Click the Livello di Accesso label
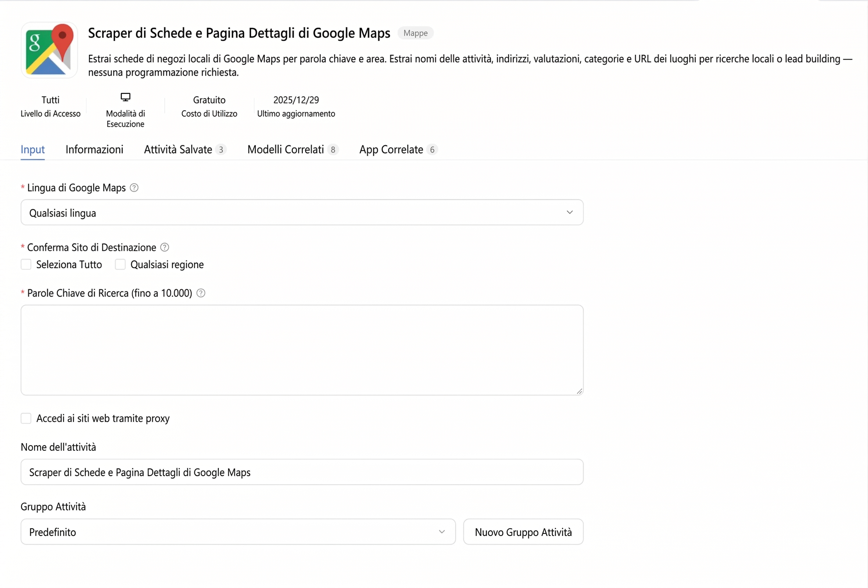The height and width of the screenshot is (588, 868). 50,113
